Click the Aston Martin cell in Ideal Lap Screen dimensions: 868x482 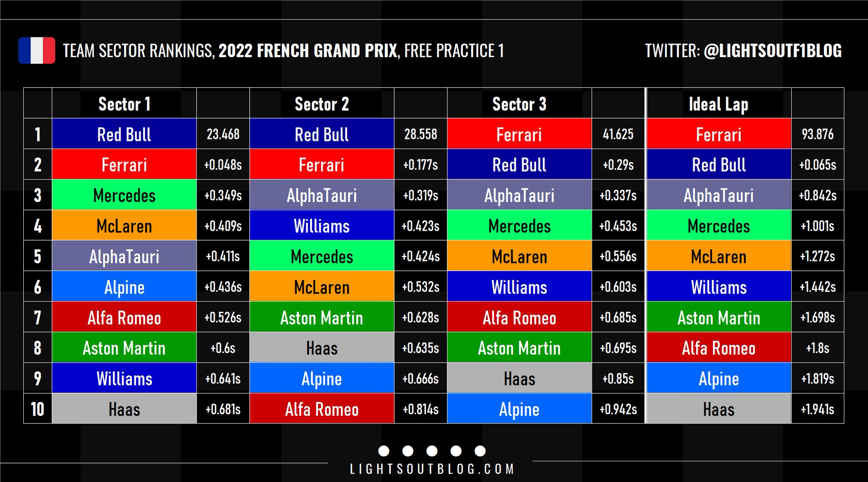point(718,317)
